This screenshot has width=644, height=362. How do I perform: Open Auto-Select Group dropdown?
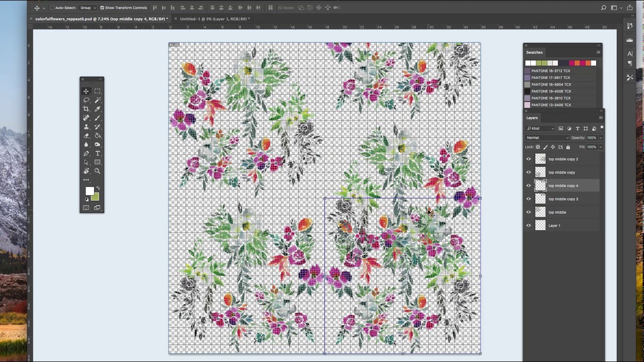tap(88, 8)
